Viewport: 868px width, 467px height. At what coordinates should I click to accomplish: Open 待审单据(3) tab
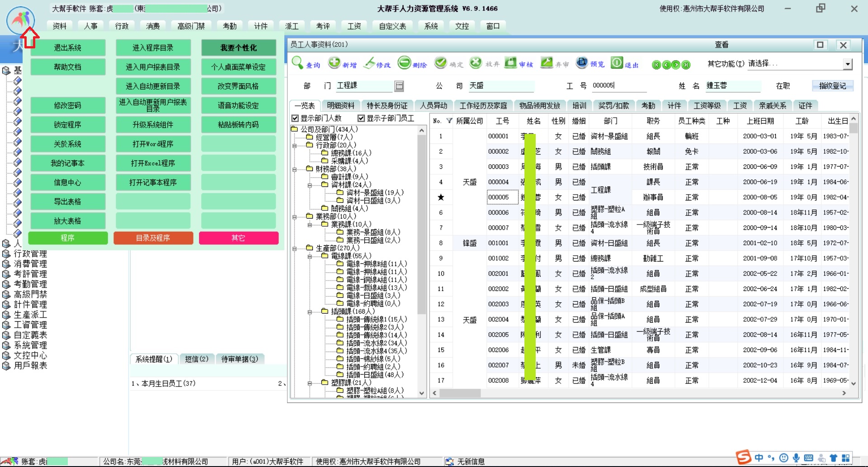[240, 359]
